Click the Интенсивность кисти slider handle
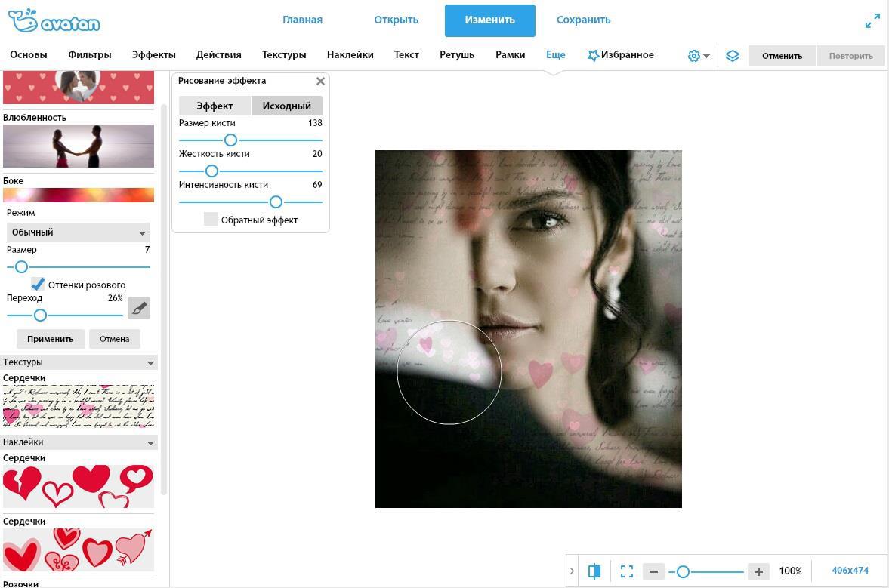Screen dimensions: 889x588 point(276,202)
